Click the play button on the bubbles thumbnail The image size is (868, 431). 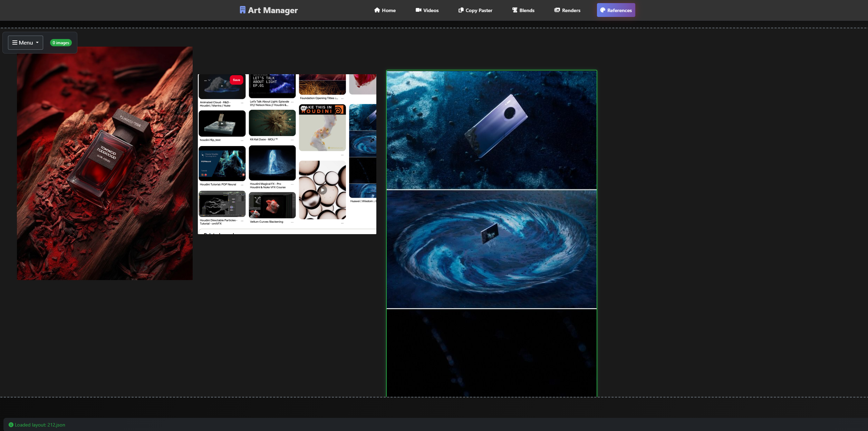coord(322,190)
